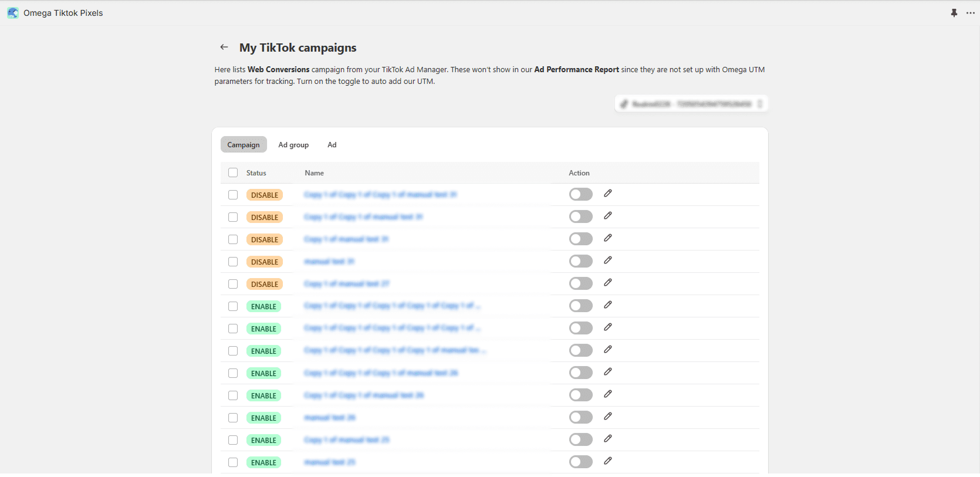Turn on the UTM toggle for the first campaign
Image resolution: width=980 pixels, height=477 pixels.
click(x=580, y=194)
